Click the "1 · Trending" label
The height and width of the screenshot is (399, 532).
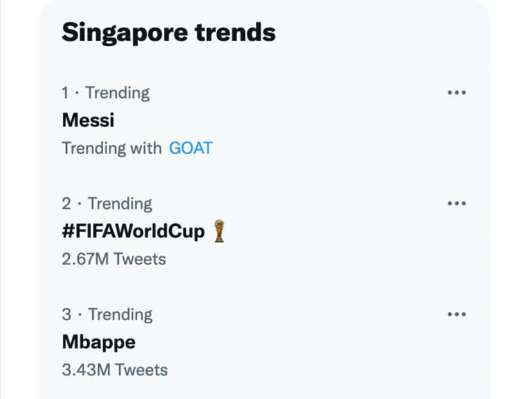point(106,92)
